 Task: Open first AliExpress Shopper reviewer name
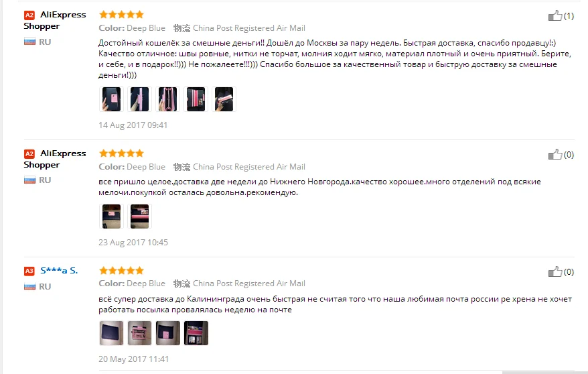click(55, 20)
